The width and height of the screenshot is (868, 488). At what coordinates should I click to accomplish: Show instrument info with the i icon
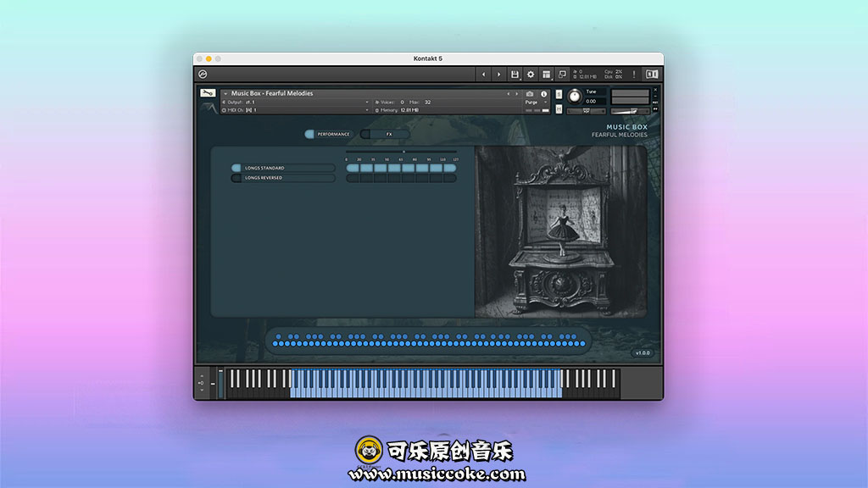point(543,94)
